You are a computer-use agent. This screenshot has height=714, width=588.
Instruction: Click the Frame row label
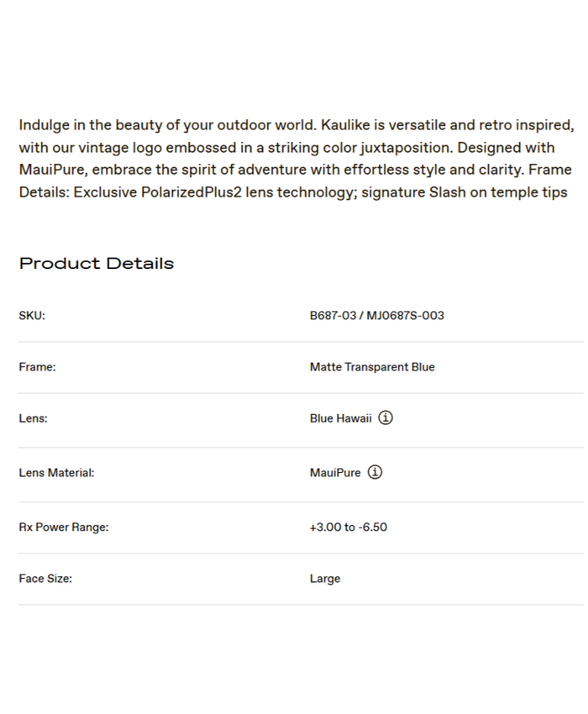pos(37,367)
